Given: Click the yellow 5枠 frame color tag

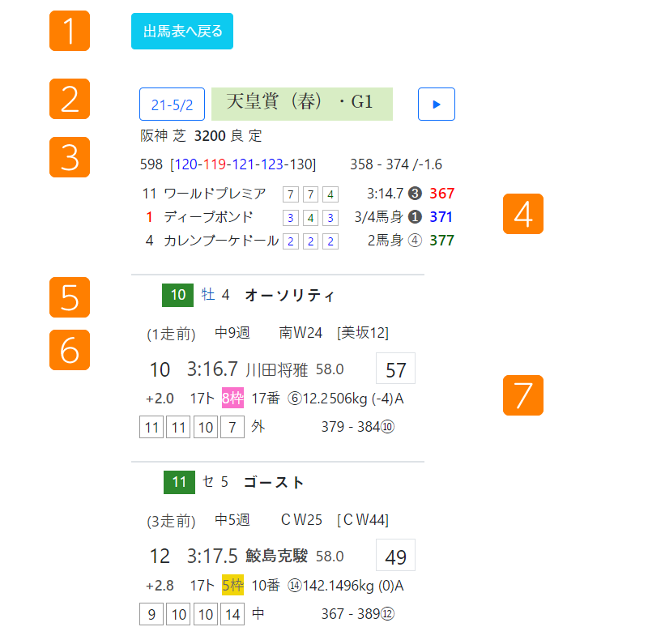Looking at the screenshot, I should [232, 585].
